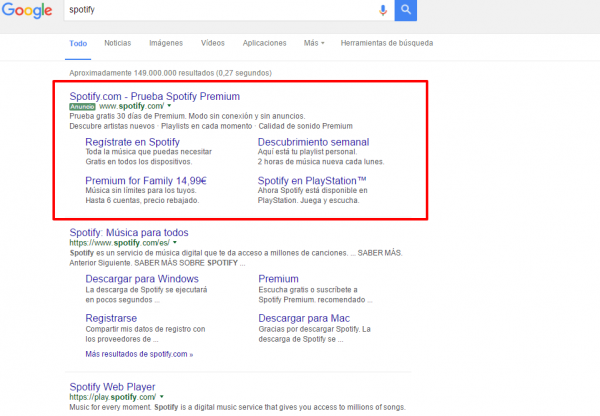Screen dimensions: 600x416
Task: Click the ad URL www.spotify.com/
Action: [131, 106]
